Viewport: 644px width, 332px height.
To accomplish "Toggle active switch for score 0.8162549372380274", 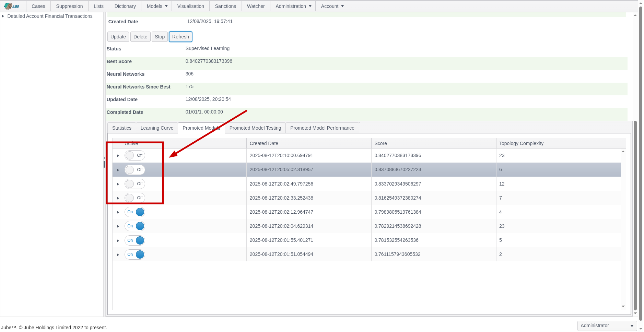I will [x=134, y=198].
